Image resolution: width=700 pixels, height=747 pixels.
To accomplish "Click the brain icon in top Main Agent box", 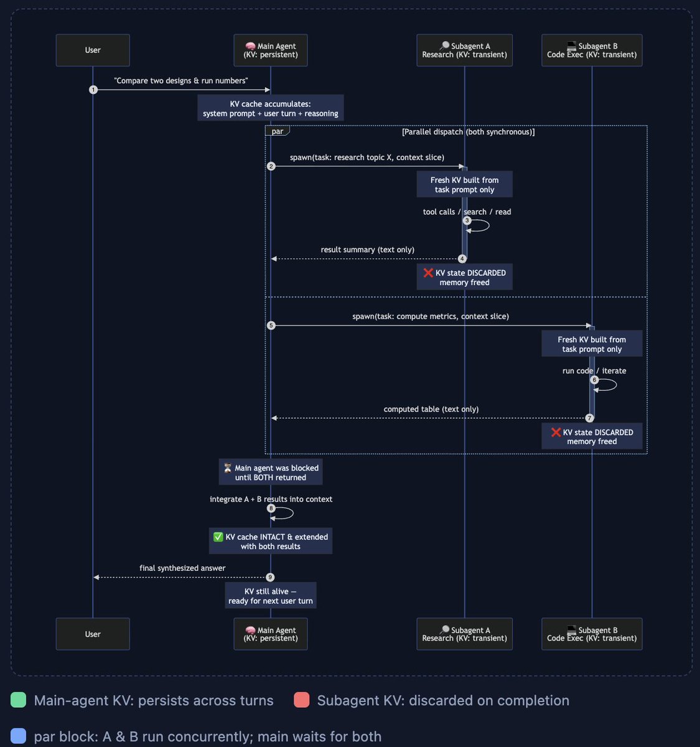I will (x=250, y=46).
